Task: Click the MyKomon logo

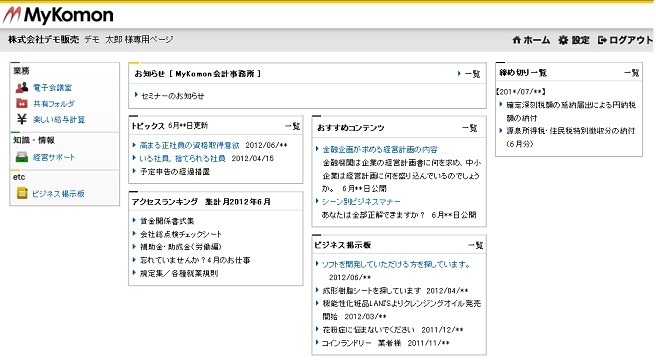Action: pyautogui.click(x=59, y=15)
